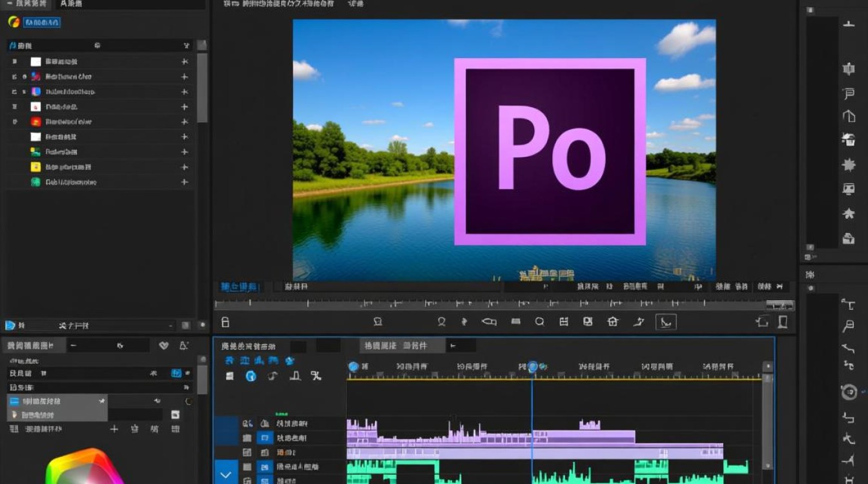This screenshot has width=868, height=484.
Task: Click the tag-shaped icon in the transport bar
Action: (489, 321)
